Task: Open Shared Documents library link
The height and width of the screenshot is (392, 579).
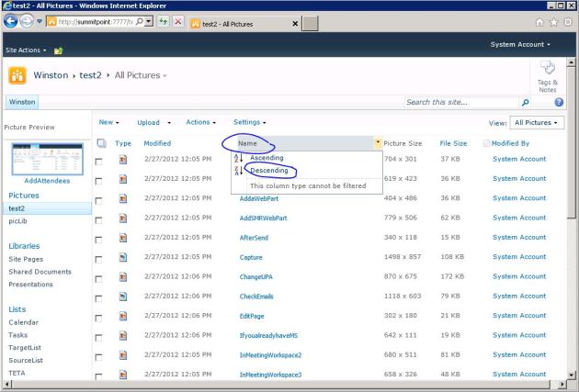Action: click(40, 272)
